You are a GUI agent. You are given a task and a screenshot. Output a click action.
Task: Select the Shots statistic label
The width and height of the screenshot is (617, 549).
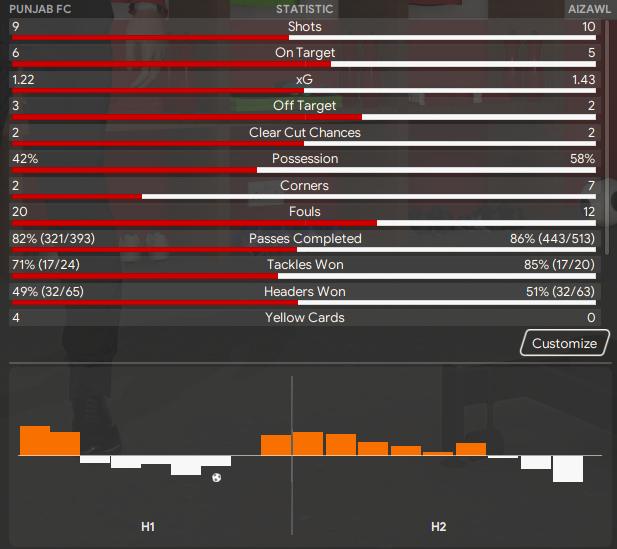(x=305, y=26)
